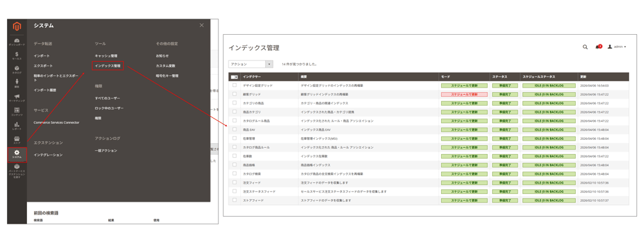The image size is (644, 243).
Task: Click the 2026/02/10 10:57:37 timestamp
Action: tap(594, 200)
